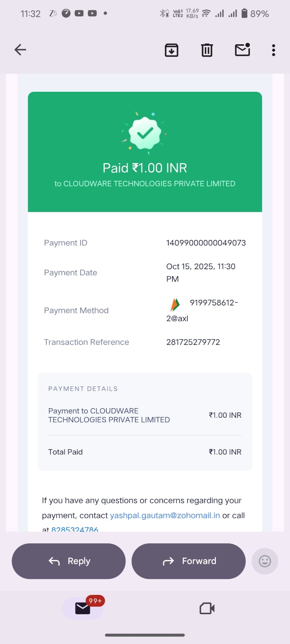Tap the 8285324786 phone number link
The height and width of the screenshot is (644, 290).
tap(75, 529)
